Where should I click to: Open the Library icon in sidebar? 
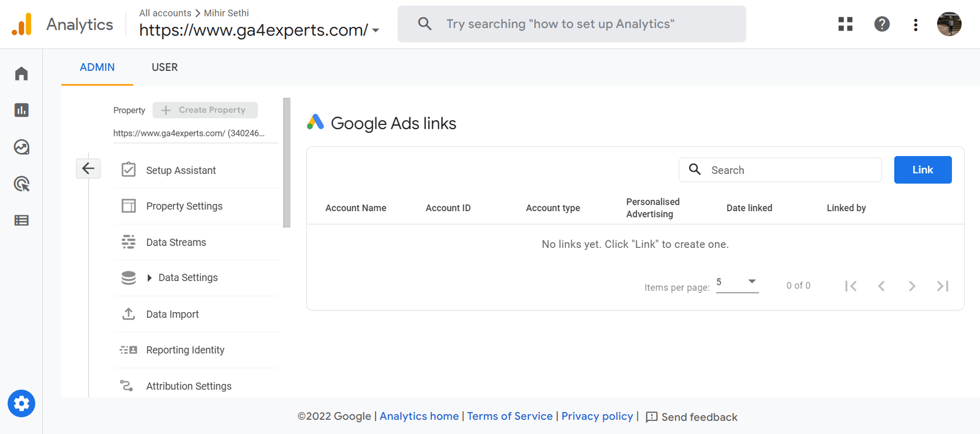(21, 220)
